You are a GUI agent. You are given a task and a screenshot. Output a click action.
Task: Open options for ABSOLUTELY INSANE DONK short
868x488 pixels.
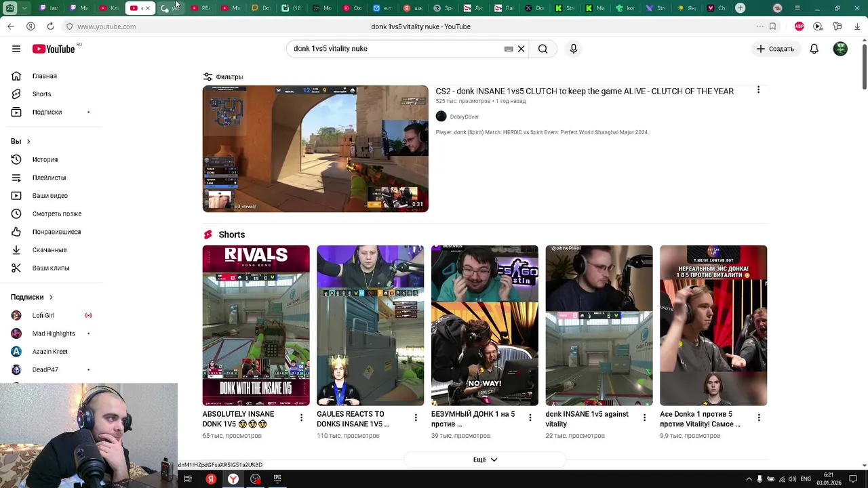pos(301,418)
